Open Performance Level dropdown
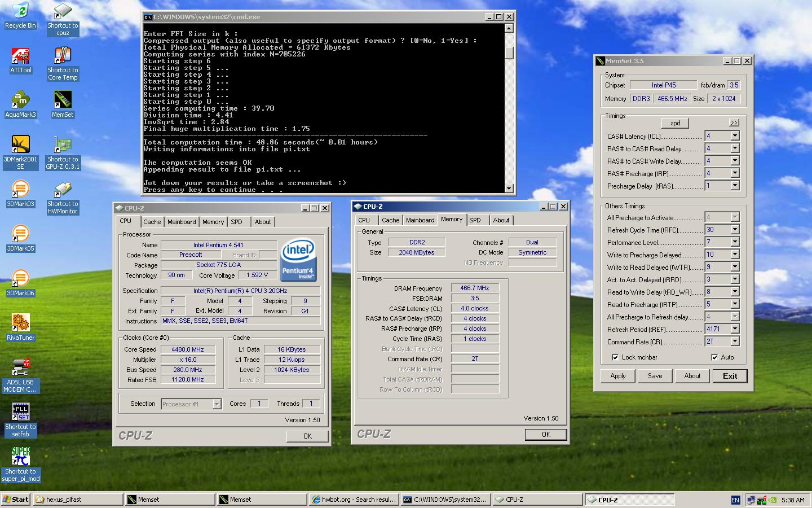 coord(735,242)
